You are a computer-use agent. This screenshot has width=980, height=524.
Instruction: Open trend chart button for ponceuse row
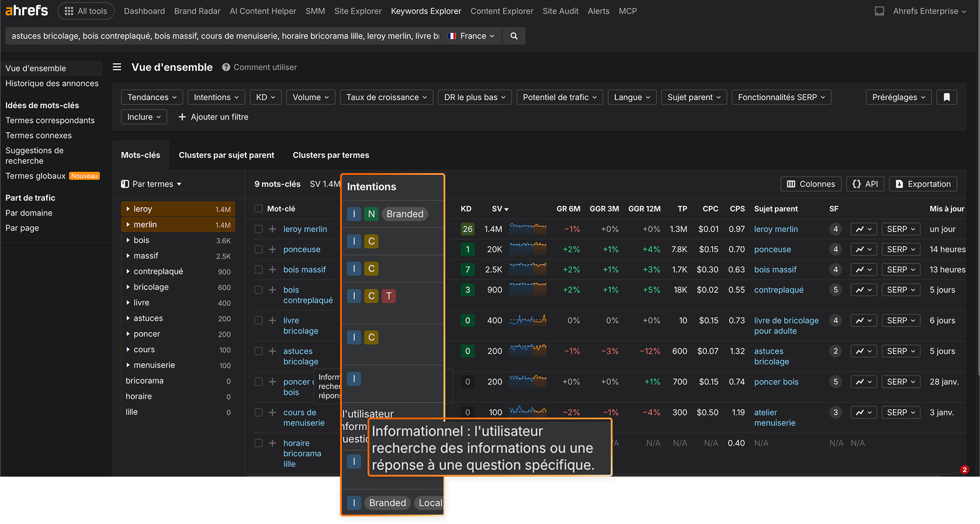[864, 249]
